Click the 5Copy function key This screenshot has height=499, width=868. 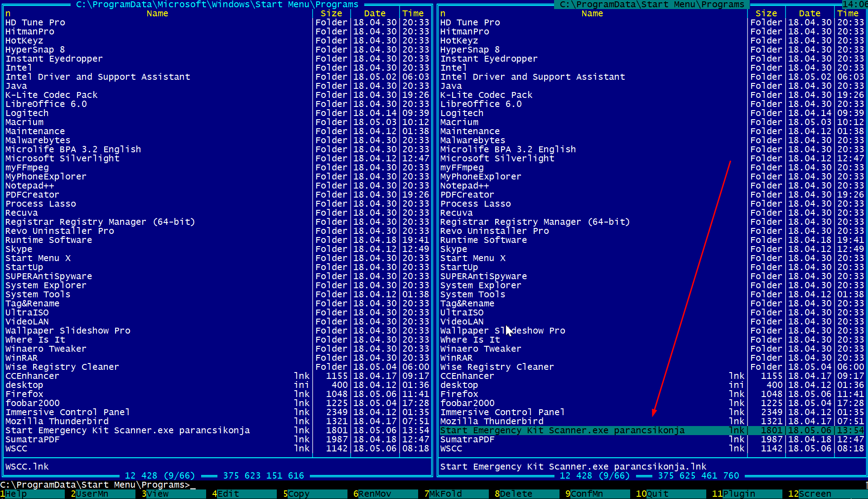315,494
